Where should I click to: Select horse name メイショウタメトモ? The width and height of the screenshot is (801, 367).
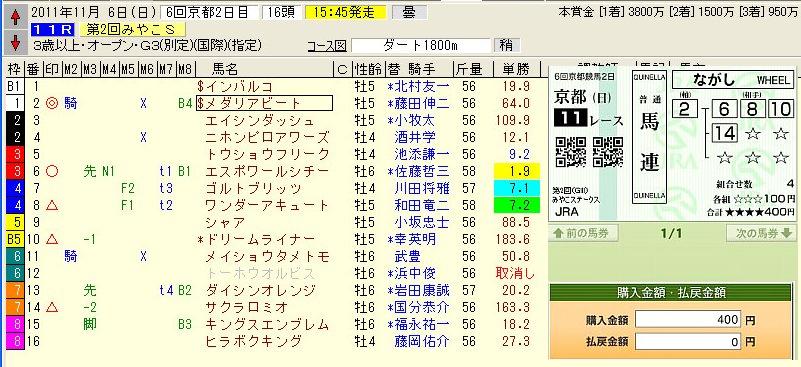[267, 257]
